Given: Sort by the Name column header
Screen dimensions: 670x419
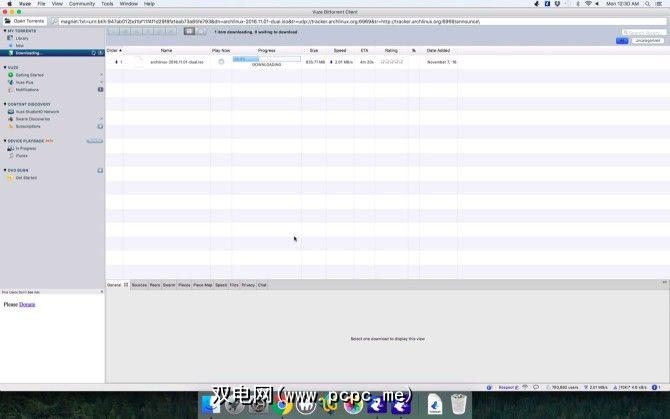Looking at the screenshot, I should pyautogui.click(x=167, y=50).
